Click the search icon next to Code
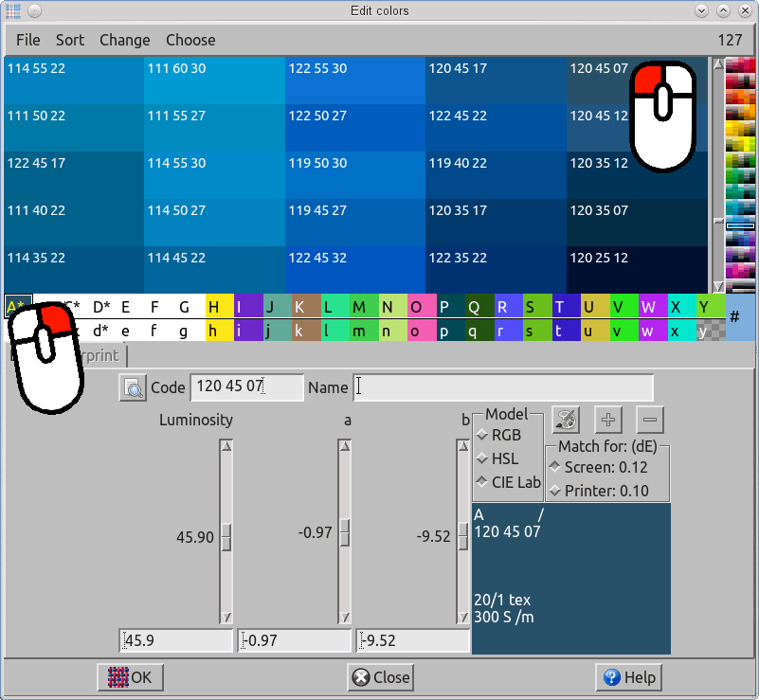Screen dimensions: 759x700 133,387
